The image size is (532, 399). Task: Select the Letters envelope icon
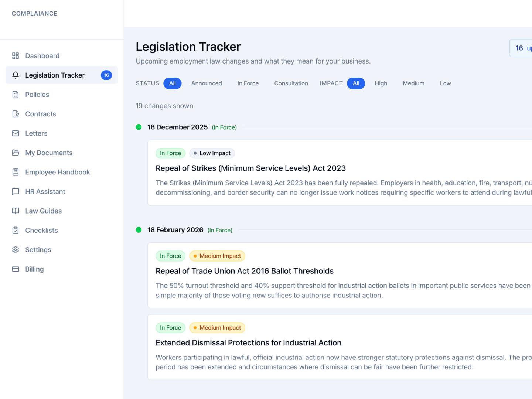coord(16,133)
